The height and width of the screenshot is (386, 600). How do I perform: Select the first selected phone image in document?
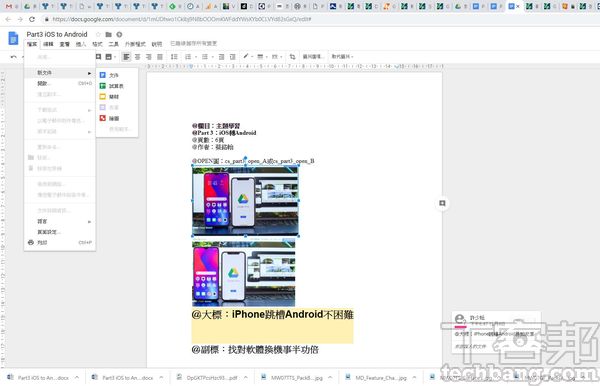click(245, 201)
